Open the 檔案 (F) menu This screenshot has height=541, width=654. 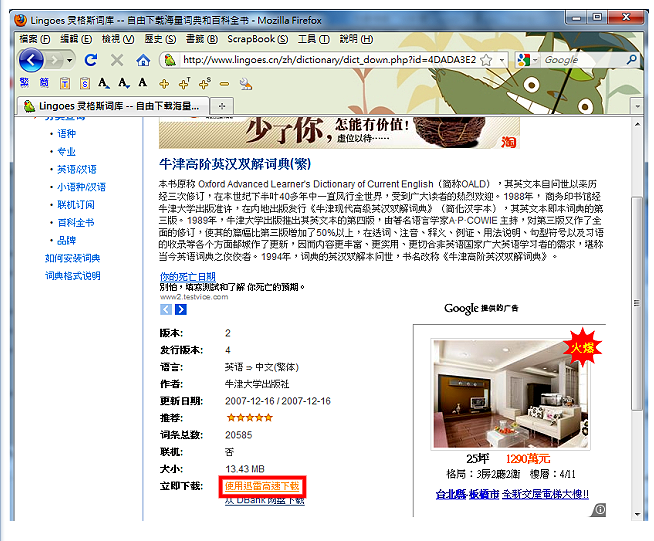pos(35,39)
